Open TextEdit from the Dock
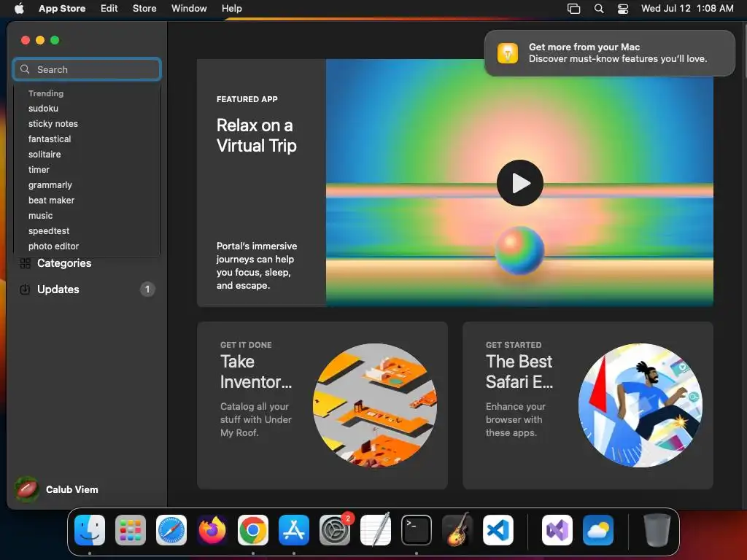This screenshot has width=747, height=560. pos(376,530)
